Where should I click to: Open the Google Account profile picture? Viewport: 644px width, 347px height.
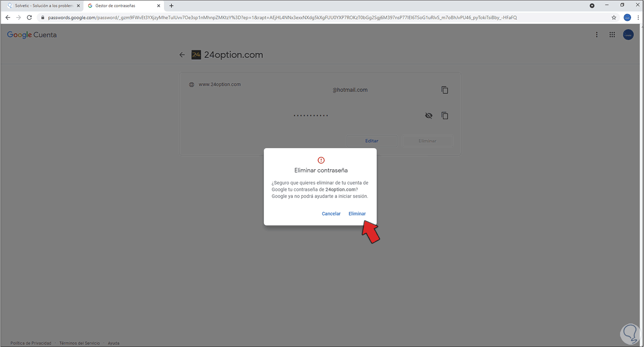point(628,35)
